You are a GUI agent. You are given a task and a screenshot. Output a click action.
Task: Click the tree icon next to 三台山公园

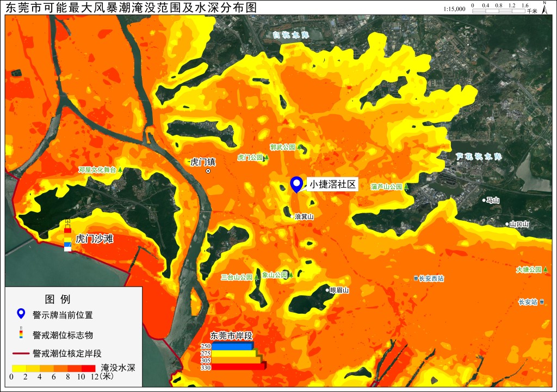257,277
